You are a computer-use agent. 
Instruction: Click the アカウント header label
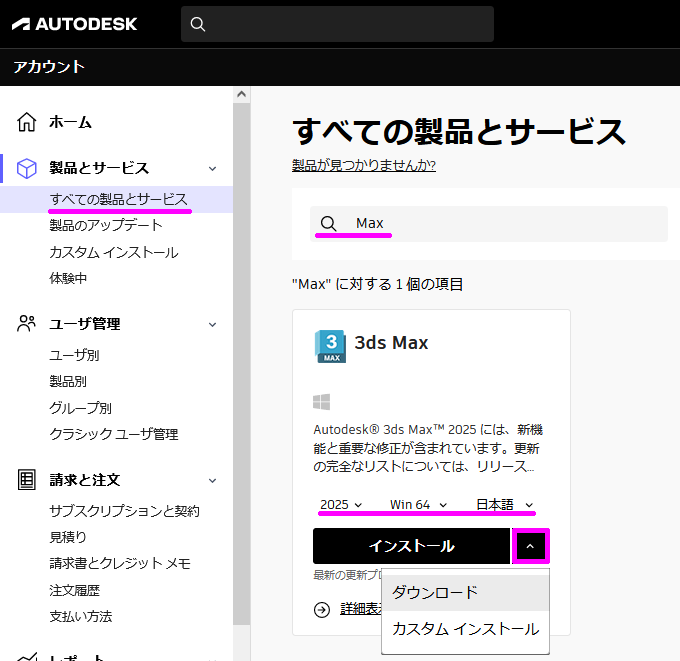(x=49, y=67)
